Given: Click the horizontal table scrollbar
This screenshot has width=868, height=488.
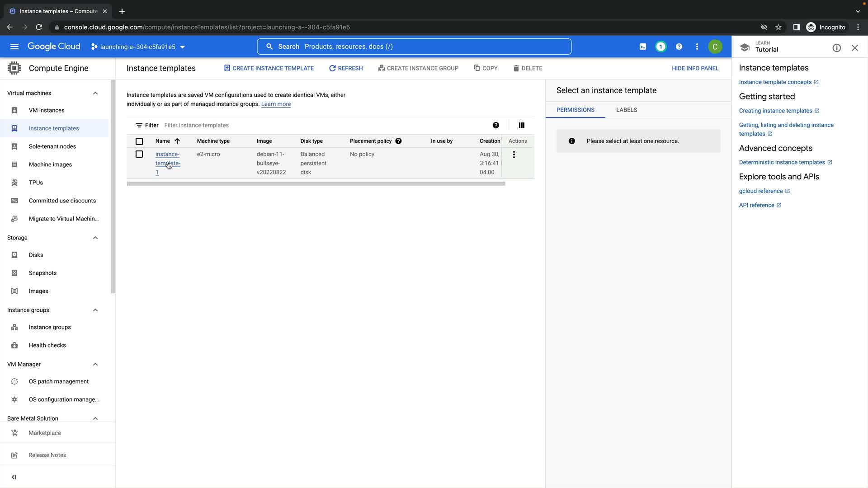Looking at the screenshot, I should click(316, 183).
